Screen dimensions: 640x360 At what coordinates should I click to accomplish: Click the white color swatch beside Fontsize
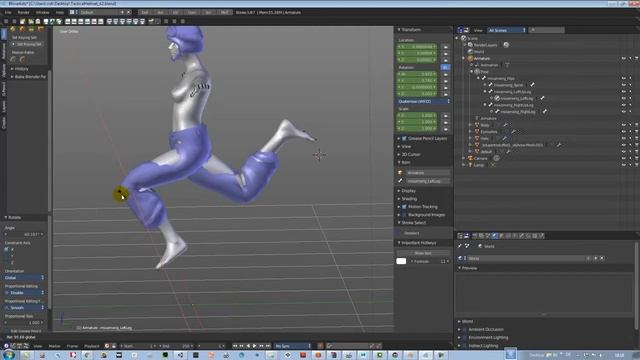pos(401,261)
